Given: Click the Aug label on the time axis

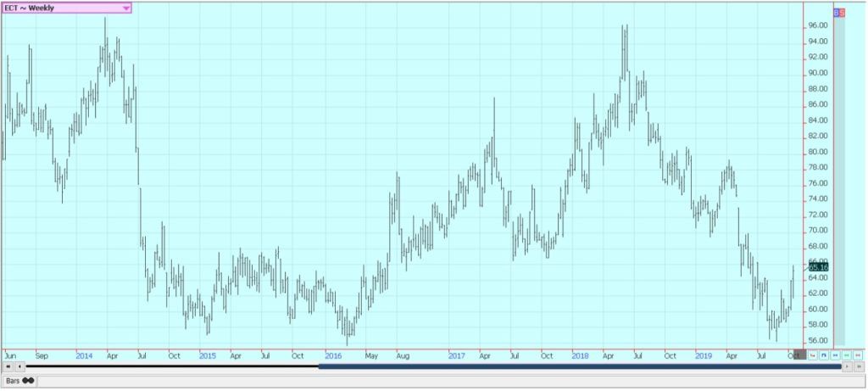Looking at the screenshot, I should tap(403, 355).
